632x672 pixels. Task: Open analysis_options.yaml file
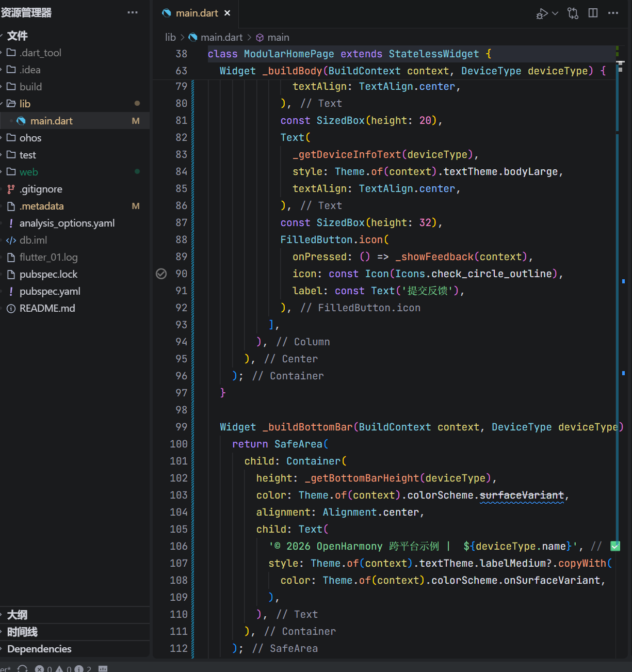(x=75, y=223)
